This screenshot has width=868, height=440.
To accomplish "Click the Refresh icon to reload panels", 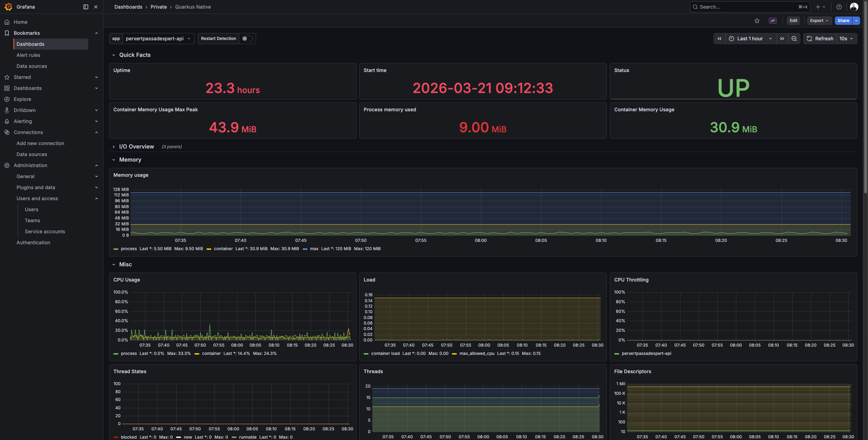I will (x=809, y=39).
